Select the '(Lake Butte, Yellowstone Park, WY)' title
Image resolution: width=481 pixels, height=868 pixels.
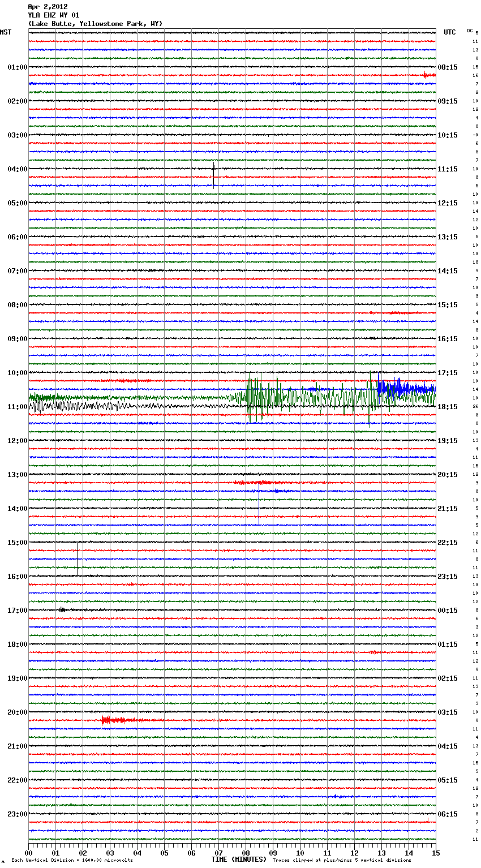point(95,24)
